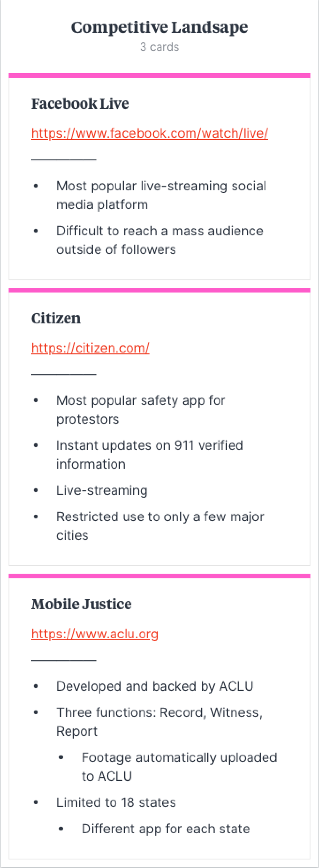Viewport: 319px width, 868px height.
Task: Click 'Instant updates on 911 verified information'
Action: (150, 455)
